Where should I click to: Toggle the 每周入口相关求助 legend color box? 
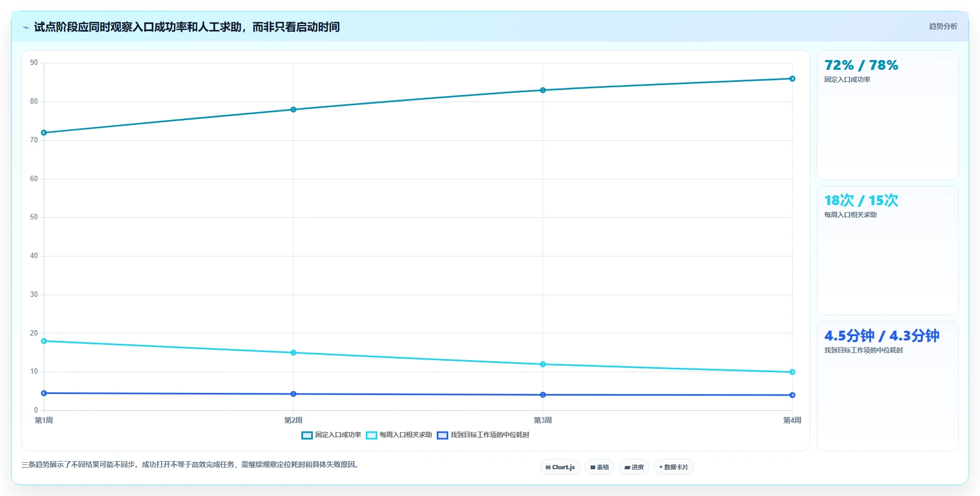pos(371,435)
